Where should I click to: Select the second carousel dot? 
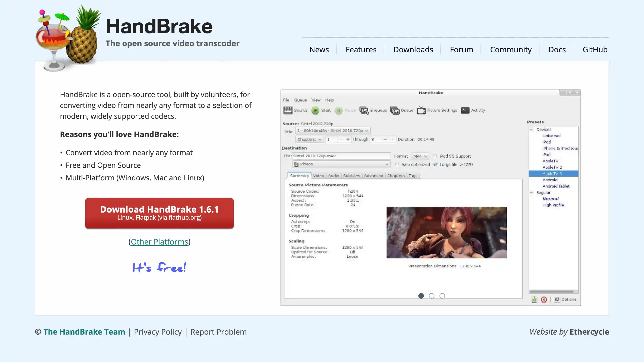[x=432, y=296]
